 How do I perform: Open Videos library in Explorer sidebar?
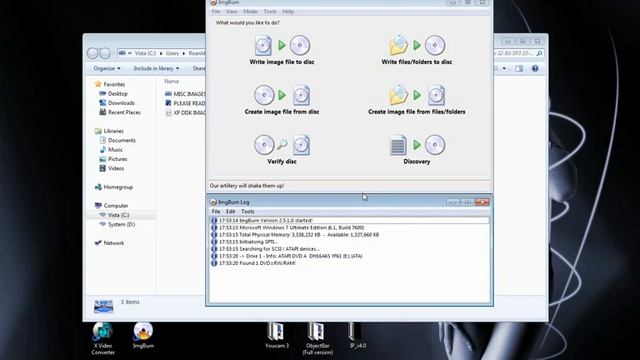coord(112,169)
